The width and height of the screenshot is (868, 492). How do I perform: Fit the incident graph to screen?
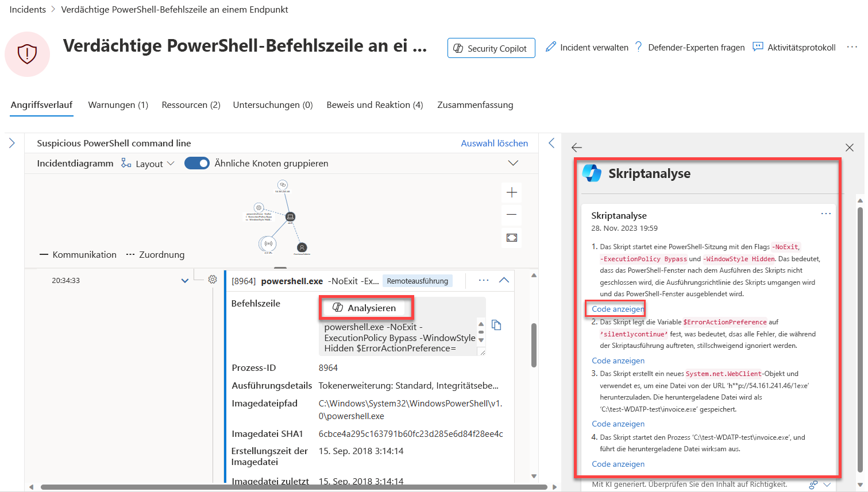pyautogui.click(x=512, y=238)
